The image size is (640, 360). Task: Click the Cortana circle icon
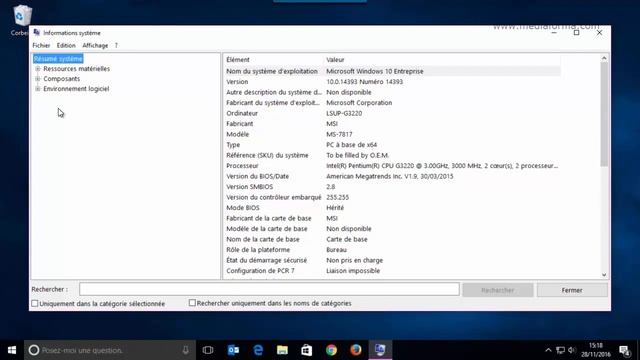[x=34, y=350]
